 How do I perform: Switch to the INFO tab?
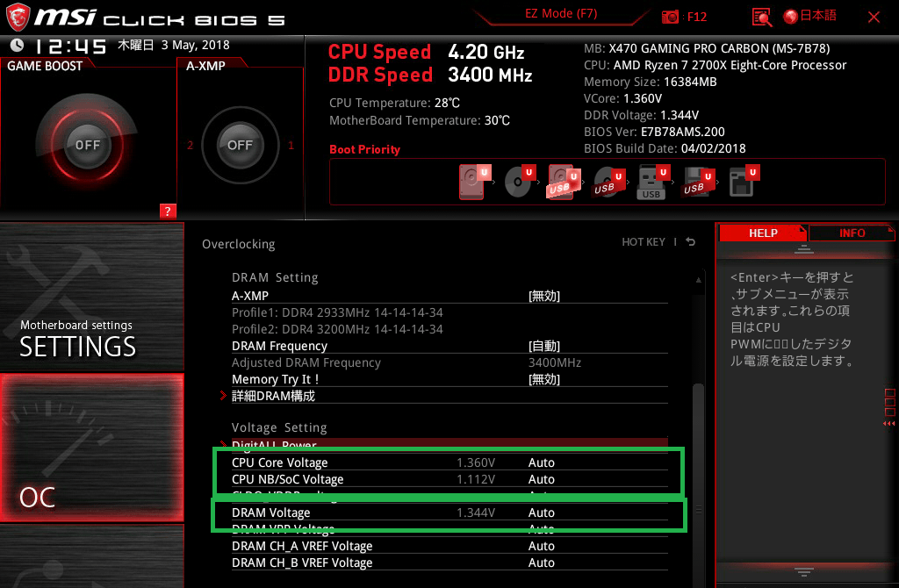(x=852, y=233)
